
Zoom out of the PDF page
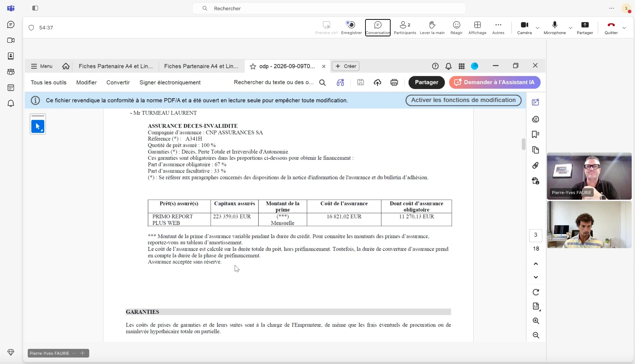click(536, 335)
